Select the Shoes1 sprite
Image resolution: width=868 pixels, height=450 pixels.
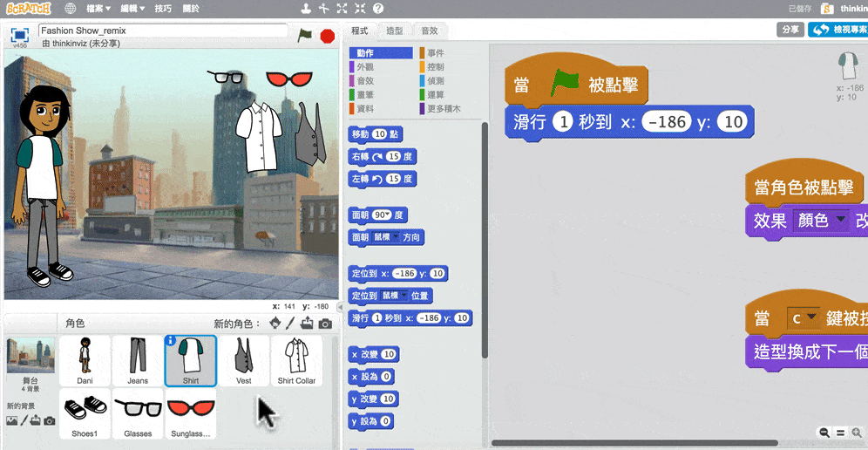pyautogui.click(x=85, y=413)
